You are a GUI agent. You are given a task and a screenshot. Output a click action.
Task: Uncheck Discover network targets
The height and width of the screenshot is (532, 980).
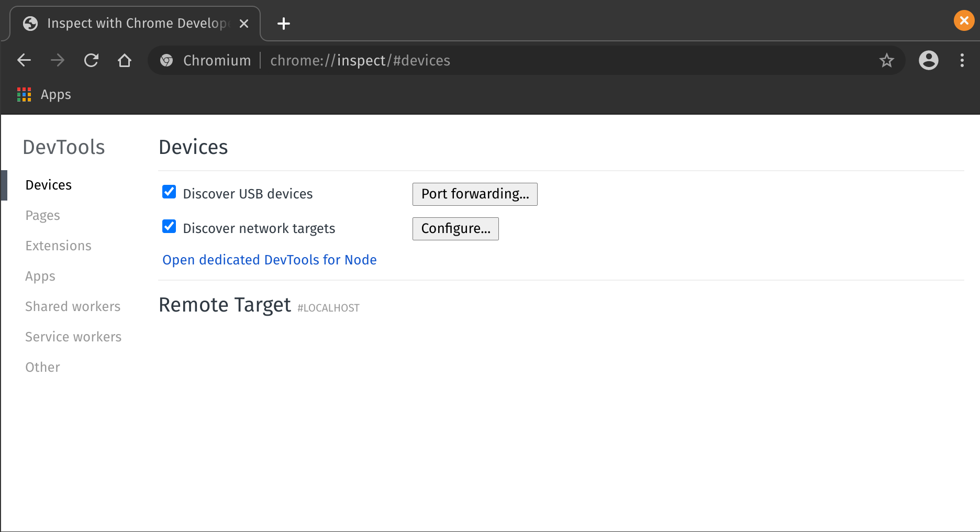[x=169, y=227]
